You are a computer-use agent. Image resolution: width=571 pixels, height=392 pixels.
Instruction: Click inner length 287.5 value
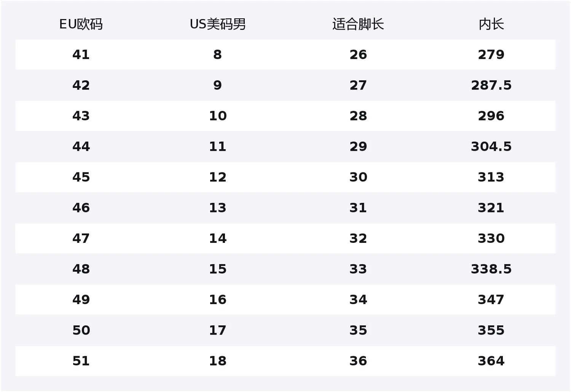tap(491, 85)
